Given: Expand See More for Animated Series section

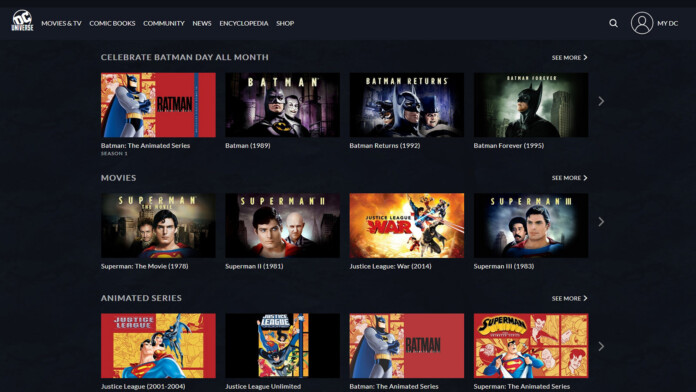Looking at the screenshot, I should click(x=569, y=298).
